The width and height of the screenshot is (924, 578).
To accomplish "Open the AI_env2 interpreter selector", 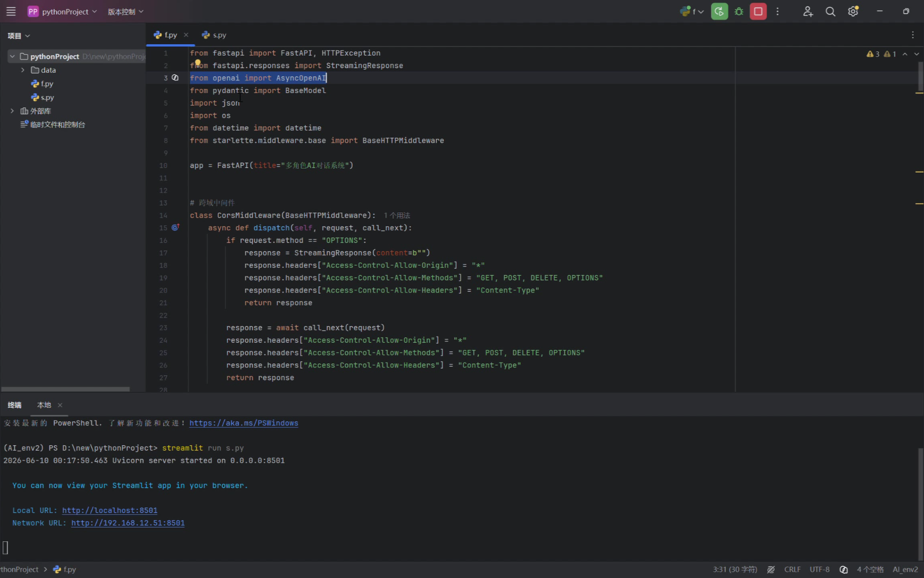I will (905, 569).
